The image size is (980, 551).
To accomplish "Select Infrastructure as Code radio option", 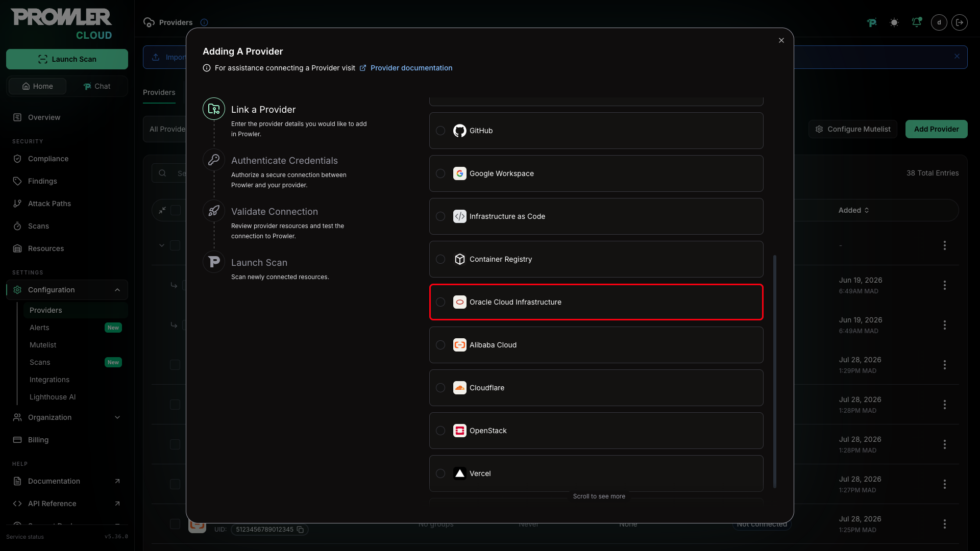I will coord(440,216).
